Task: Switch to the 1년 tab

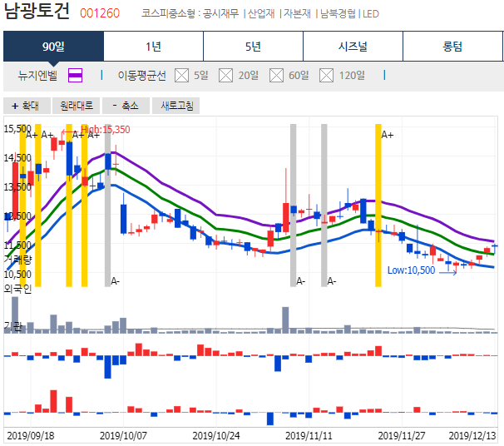Action: point(153,47)
